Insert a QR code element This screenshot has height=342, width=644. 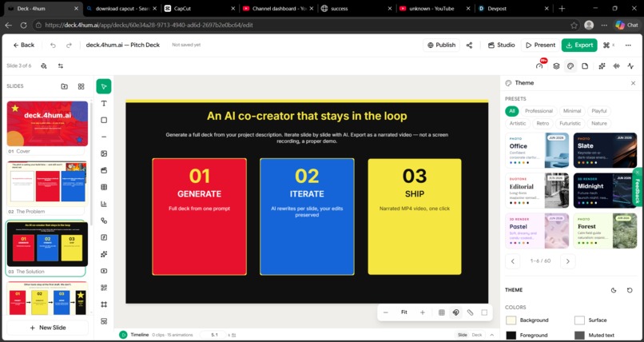click(104, 288)
